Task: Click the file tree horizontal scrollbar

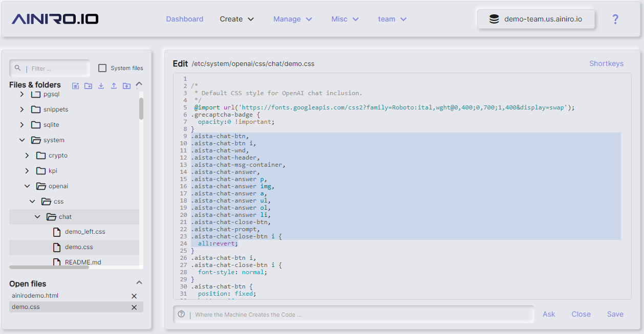Action: (x=50, y=267)
